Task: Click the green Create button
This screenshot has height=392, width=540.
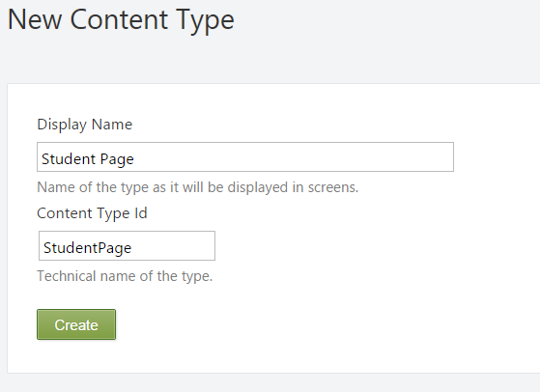Action: click(x=76, y=324)
